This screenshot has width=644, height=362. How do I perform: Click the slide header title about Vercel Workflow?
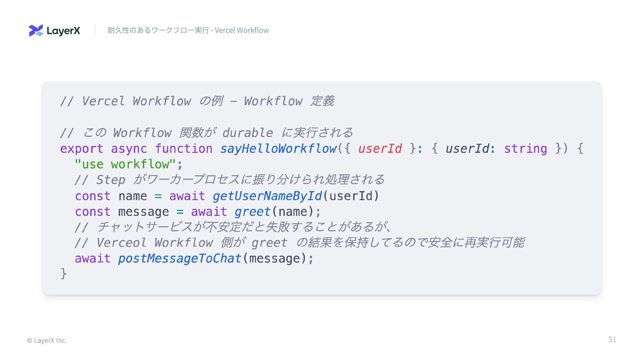tap(188, 30)
